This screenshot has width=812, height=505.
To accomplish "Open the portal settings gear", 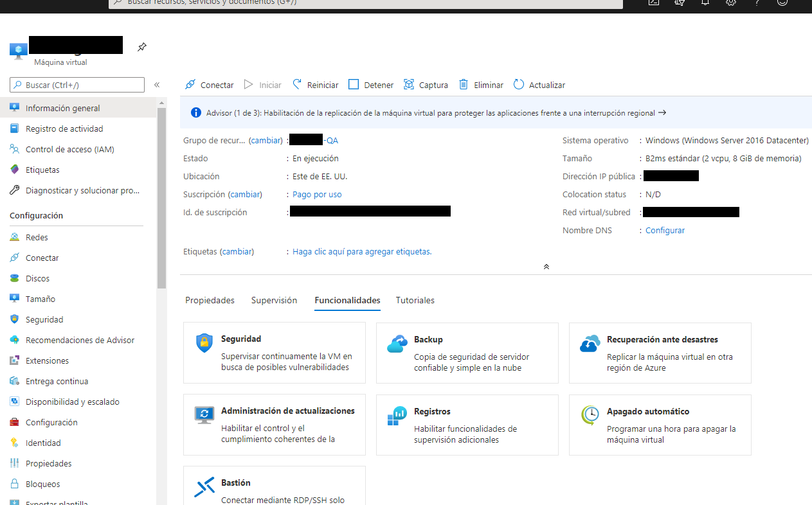I will tap(731, 4).
